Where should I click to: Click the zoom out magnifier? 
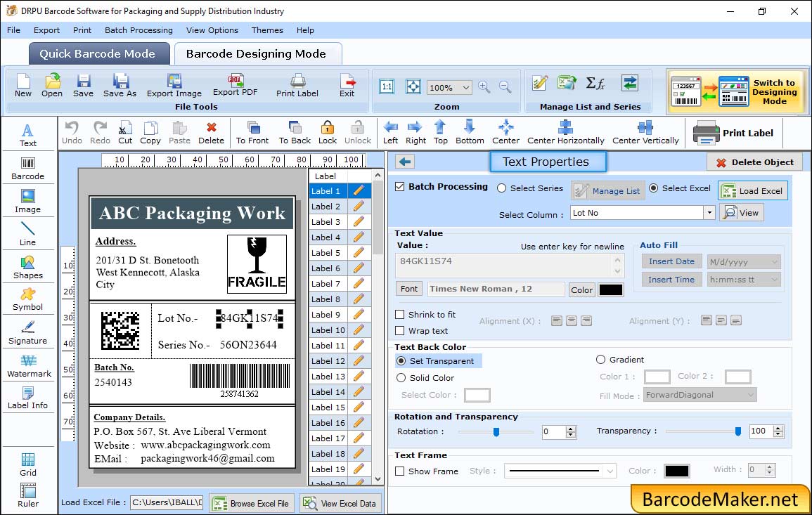(x=505, y=86)
